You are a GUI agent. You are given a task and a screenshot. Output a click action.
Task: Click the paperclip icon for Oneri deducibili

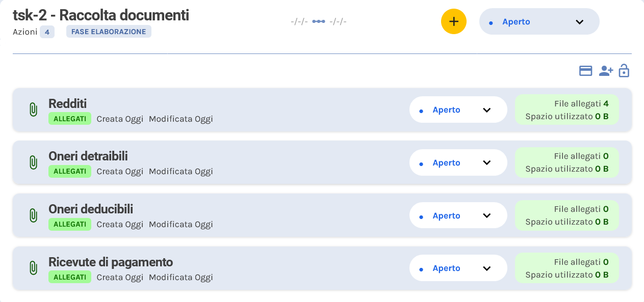coord(34,215)
